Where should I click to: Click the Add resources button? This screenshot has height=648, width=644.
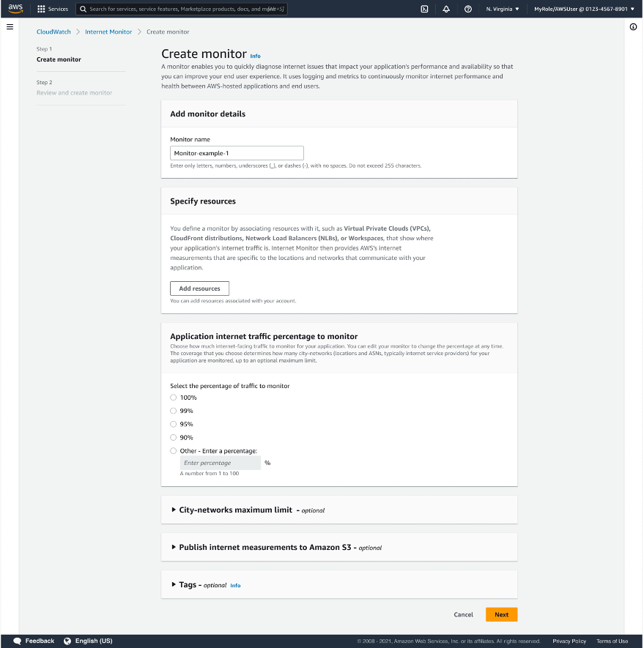coord(199,288)
